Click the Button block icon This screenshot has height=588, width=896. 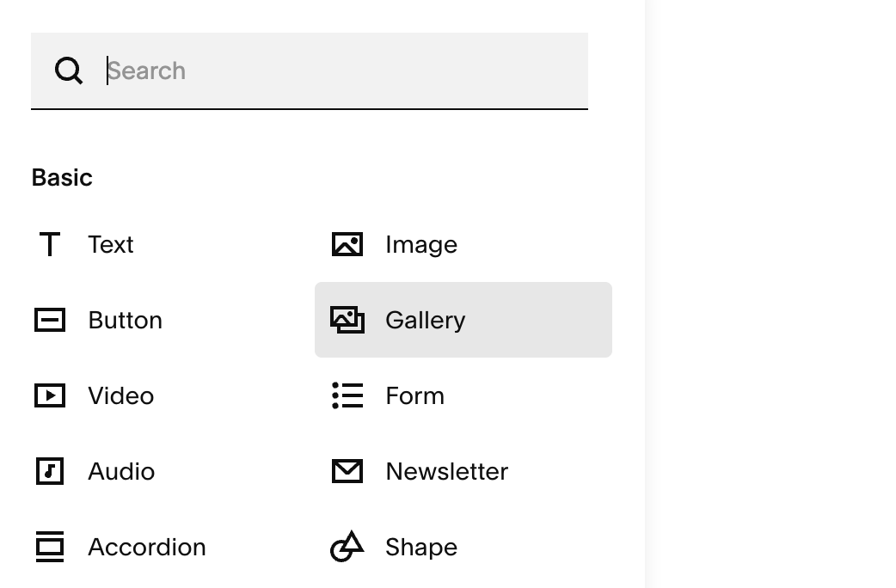[50, 320]
